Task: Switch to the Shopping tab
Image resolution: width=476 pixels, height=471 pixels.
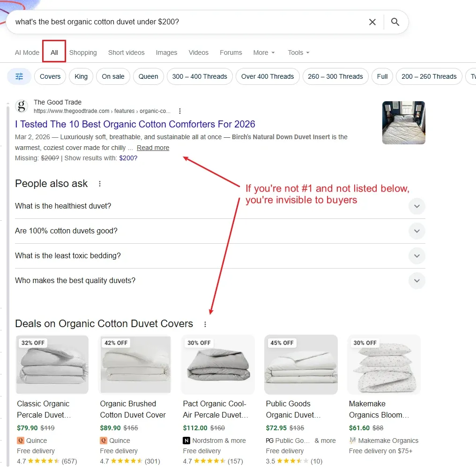Action: (83, 52)
